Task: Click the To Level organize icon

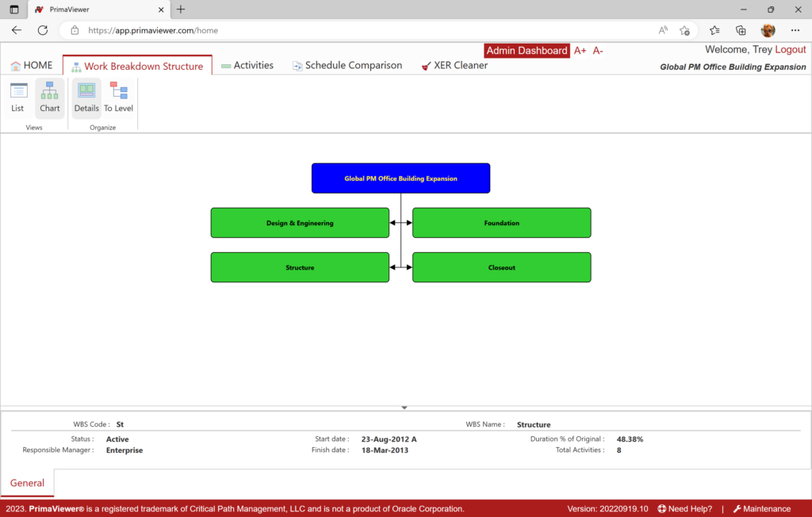Action: (119, 98)
